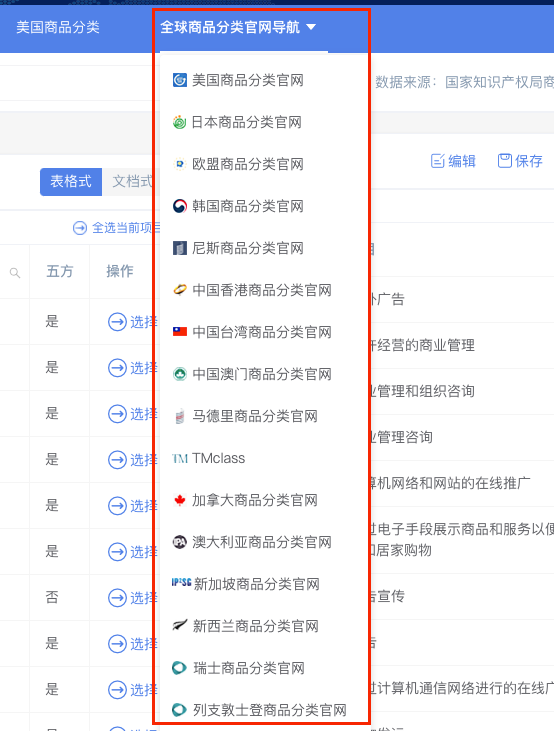Open the 美国商品分类 tab
Image resolution: width=554 pixels, height=731 pixels.
tap(58, 27)
